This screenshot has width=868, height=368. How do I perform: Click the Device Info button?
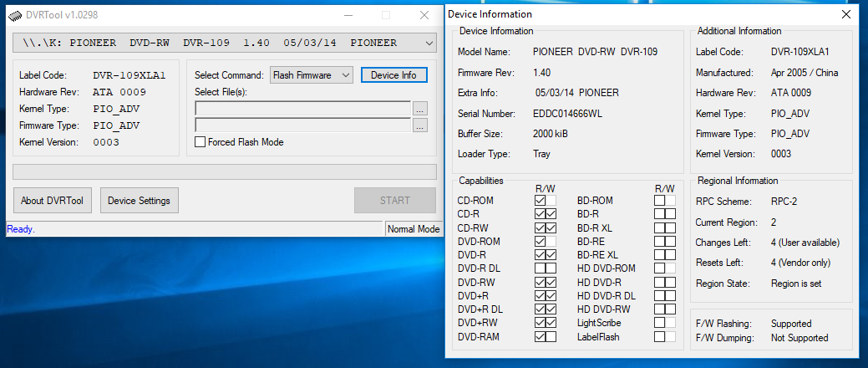393,74
